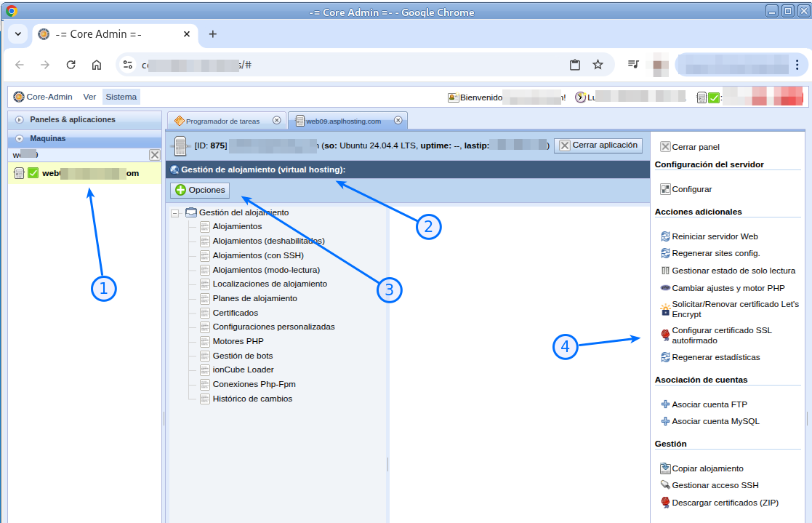Image resolution: width=812 pixels, height=523 pixels.
Task: Click the server icon beside ID 875
Action: (x=180, y=146)
